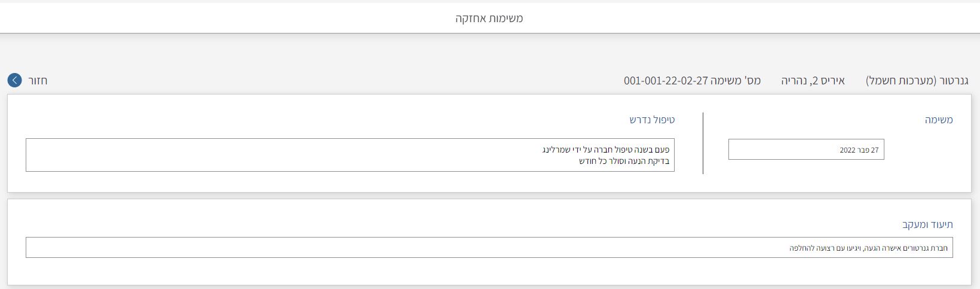The image size is (980, 289).
Task: Click the vertical divider beside the date field
Action: point(703,143)
